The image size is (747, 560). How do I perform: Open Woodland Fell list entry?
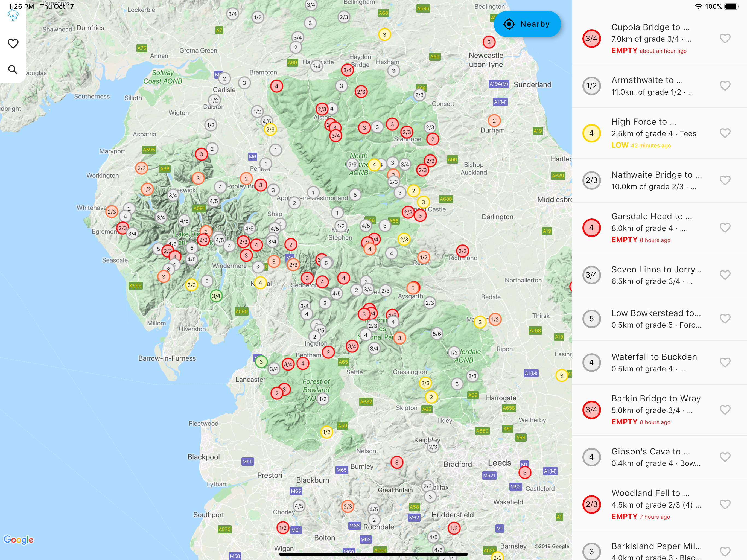click(x=659, y=504)
